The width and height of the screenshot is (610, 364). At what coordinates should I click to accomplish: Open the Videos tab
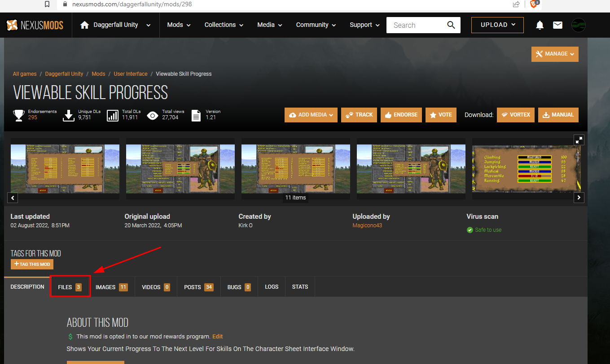pos(156,287)
